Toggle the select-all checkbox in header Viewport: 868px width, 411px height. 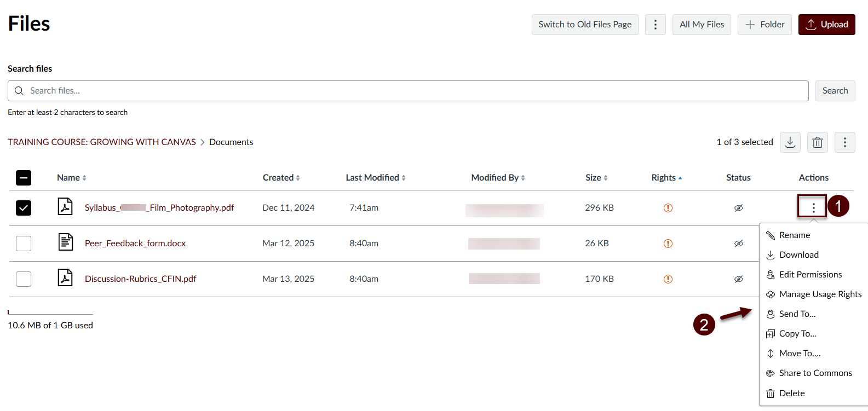(24, 178)
